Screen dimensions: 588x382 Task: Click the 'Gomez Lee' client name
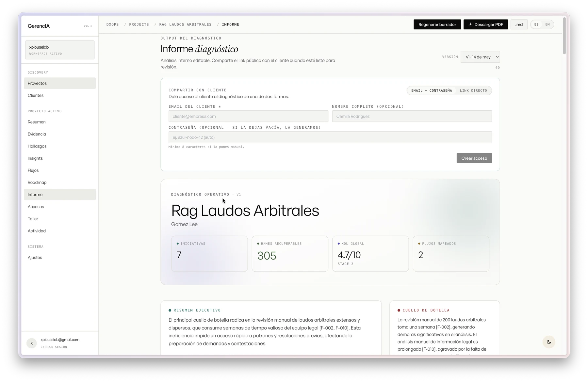point(184,224)
